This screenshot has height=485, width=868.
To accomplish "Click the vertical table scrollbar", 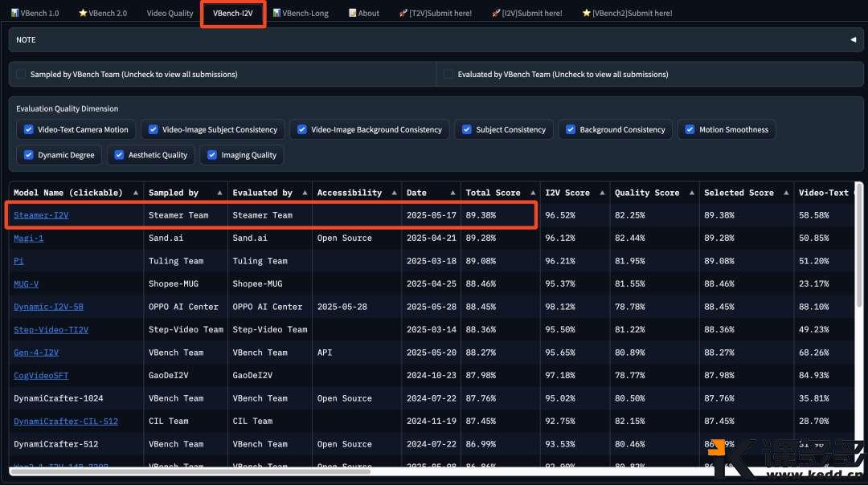I will (859, 246).
